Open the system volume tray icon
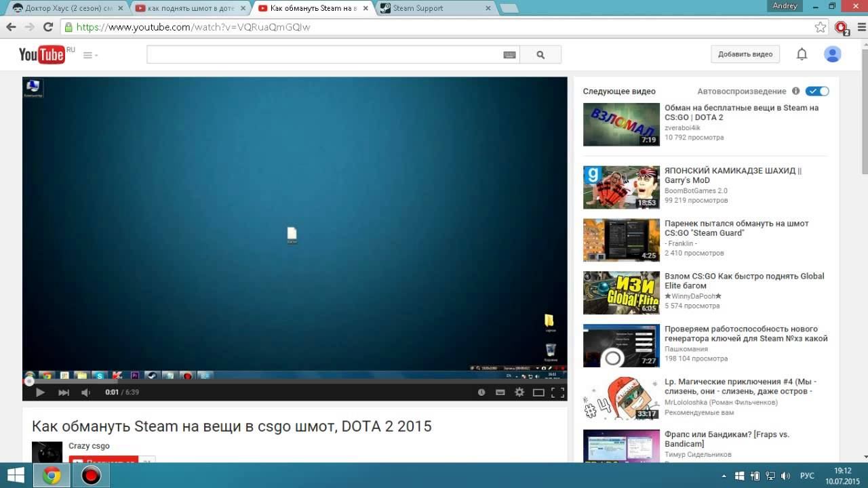Image resolution: width=868 pixels, height=488 pixels. pyautogui.click(x=786, y=476)
